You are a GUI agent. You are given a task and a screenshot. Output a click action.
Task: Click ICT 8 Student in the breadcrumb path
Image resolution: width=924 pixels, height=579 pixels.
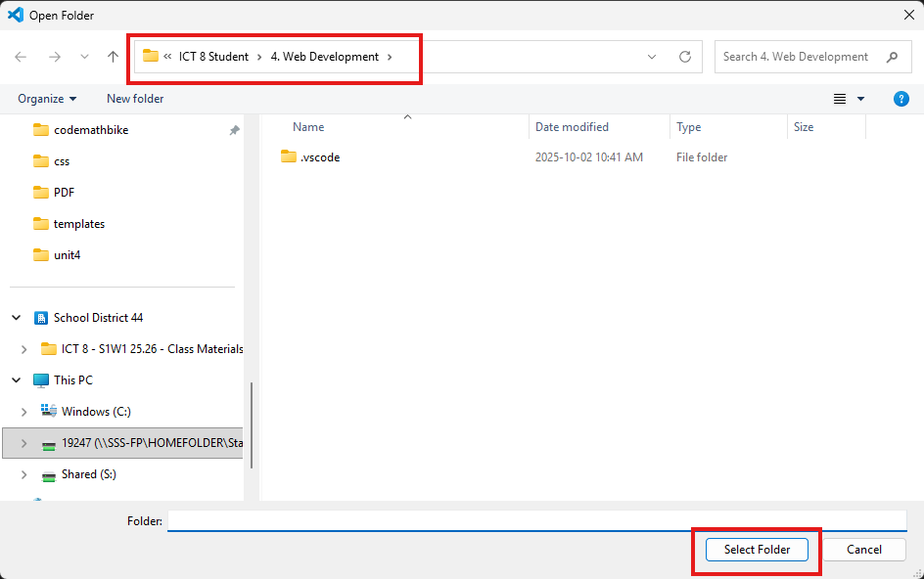pyautogui.click(x=215, y=56)
